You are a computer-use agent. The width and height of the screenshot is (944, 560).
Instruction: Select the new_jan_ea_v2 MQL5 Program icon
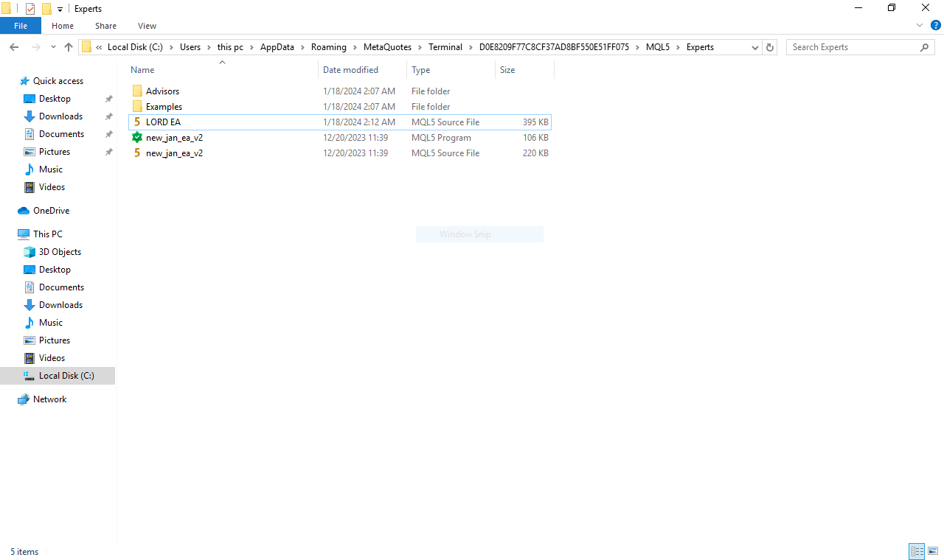(x=137, y=138)
